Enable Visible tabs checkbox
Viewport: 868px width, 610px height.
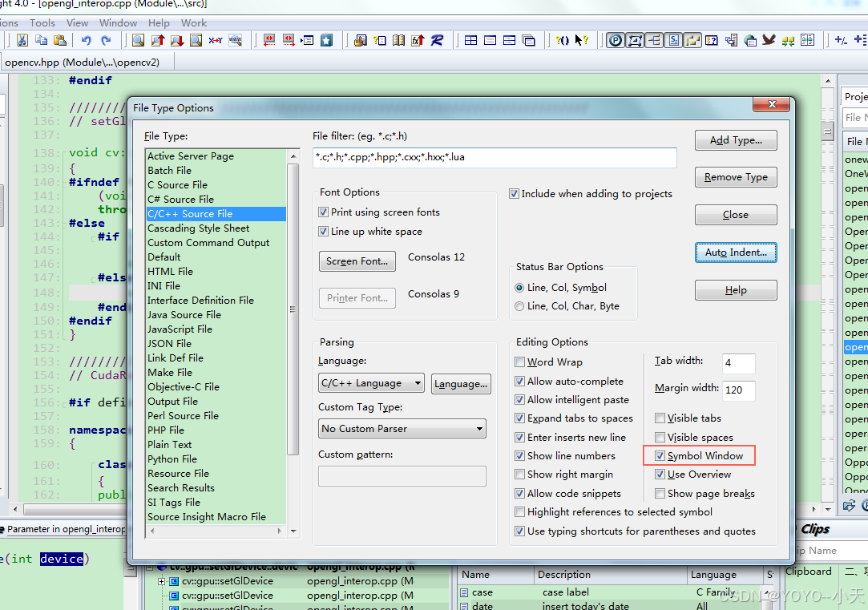coord(660,418)
